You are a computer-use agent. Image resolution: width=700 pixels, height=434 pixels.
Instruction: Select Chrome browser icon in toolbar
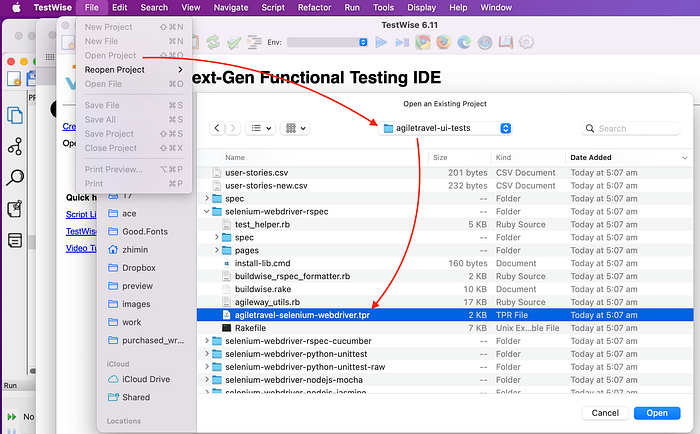point(423,42)
